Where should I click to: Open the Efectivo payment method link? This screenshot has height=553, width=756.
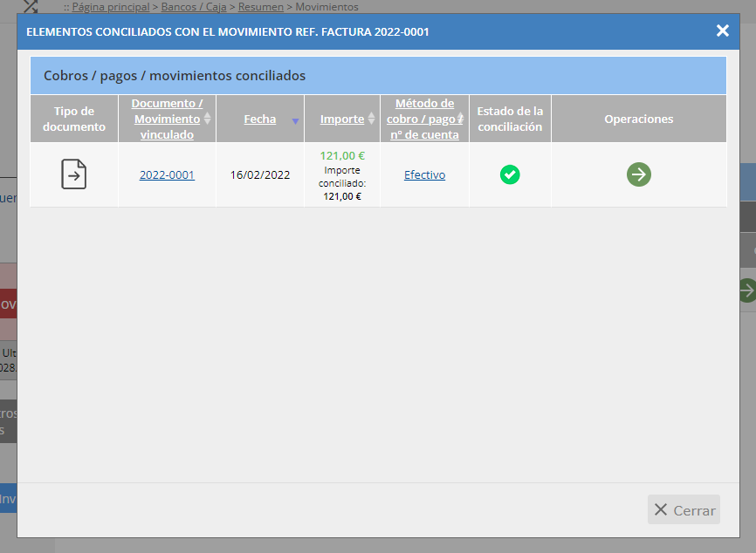coord(424,175)
